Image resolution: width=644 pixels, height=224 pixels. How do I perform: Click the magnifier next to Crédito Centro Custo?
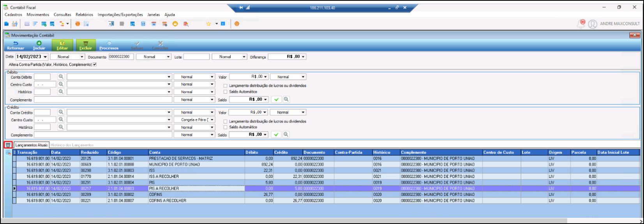[x=61, y=120]
